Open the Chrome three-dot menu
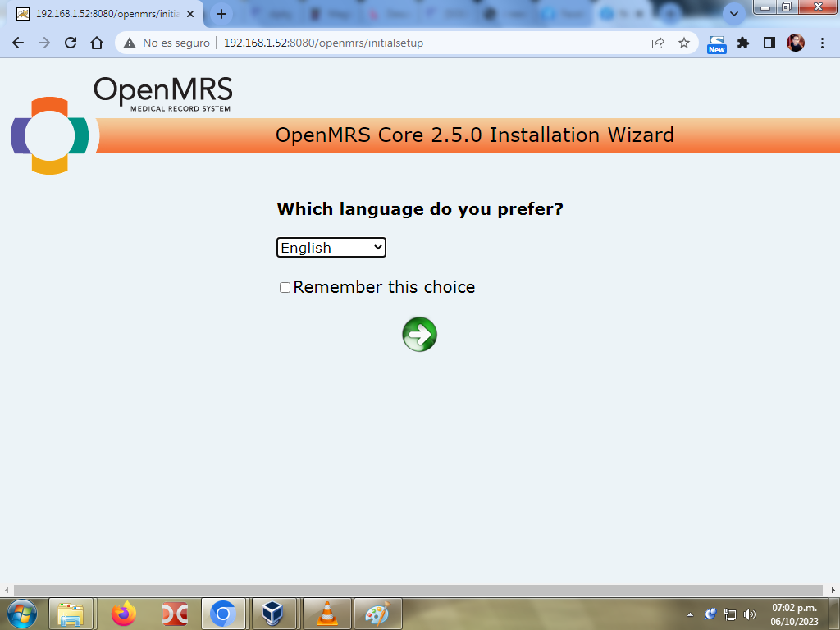The height and width of the screenshot is (630, 840). [x=822, y=43]
